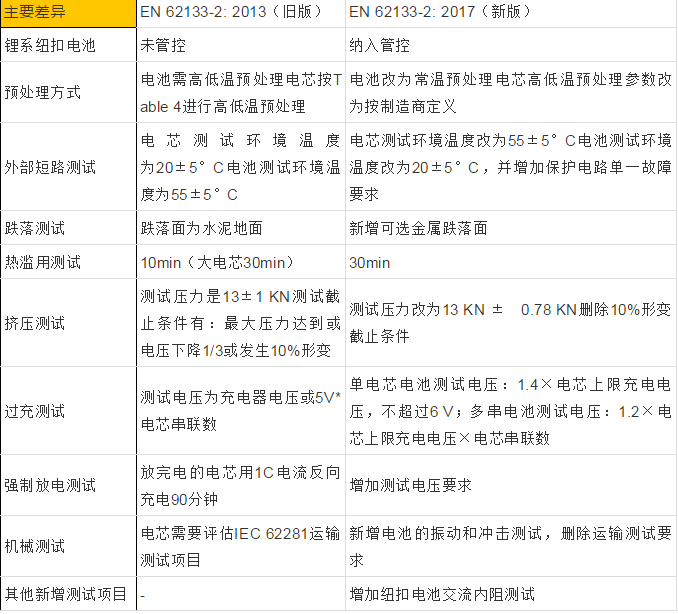Screen dimensions: 678x614
Task: Click the 增加纽扣电池交流内阻测试 cell
Action: 442,595
